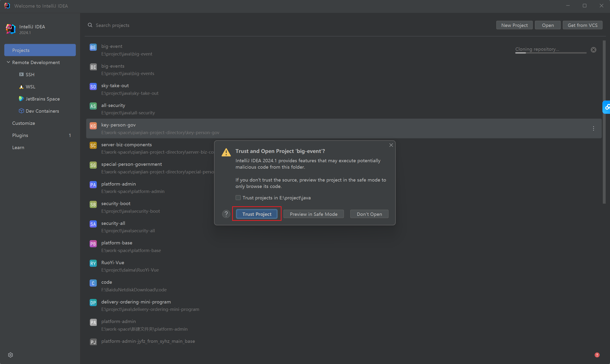Screen dimensions: 610x364
Task: Select the security-boot project name
Action: (116, 203)
